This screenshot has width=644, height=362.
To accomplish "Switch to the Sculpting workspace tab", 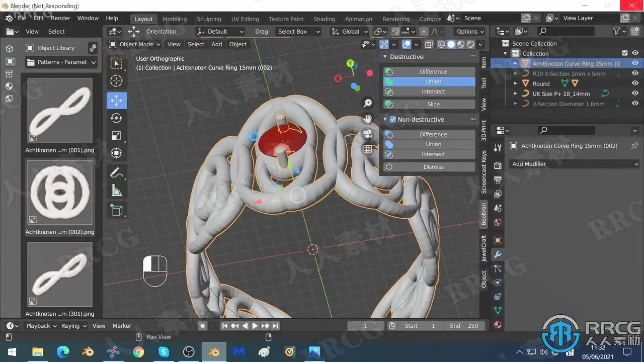I will click(209, 19).
